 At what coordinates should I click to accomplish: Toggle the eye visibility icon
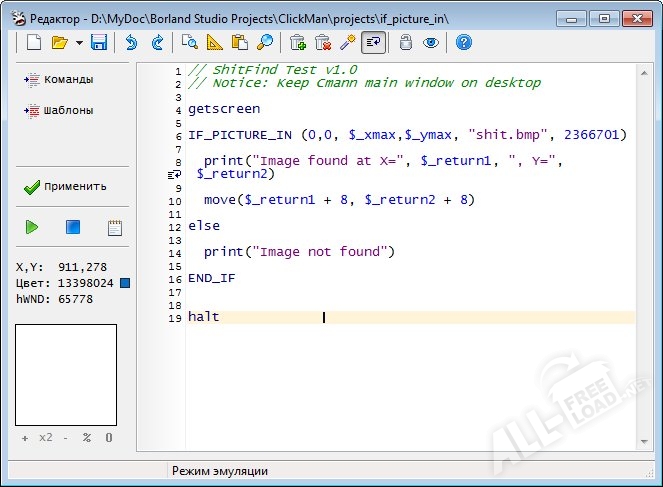point(430,42)
